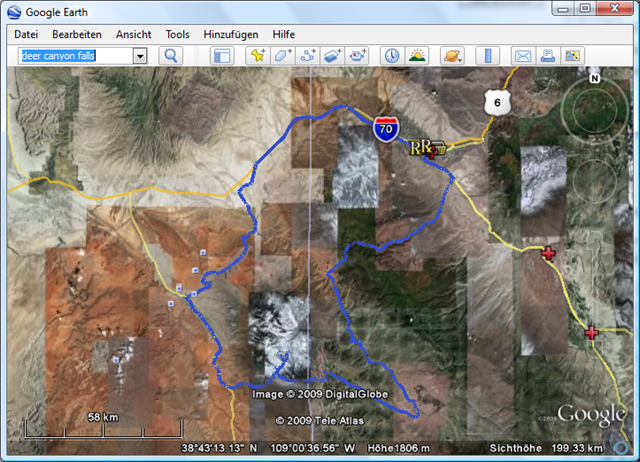The image size is (640, 462).
Task: Select the ruler measurement tool
Action: click(x=487, y=56)
